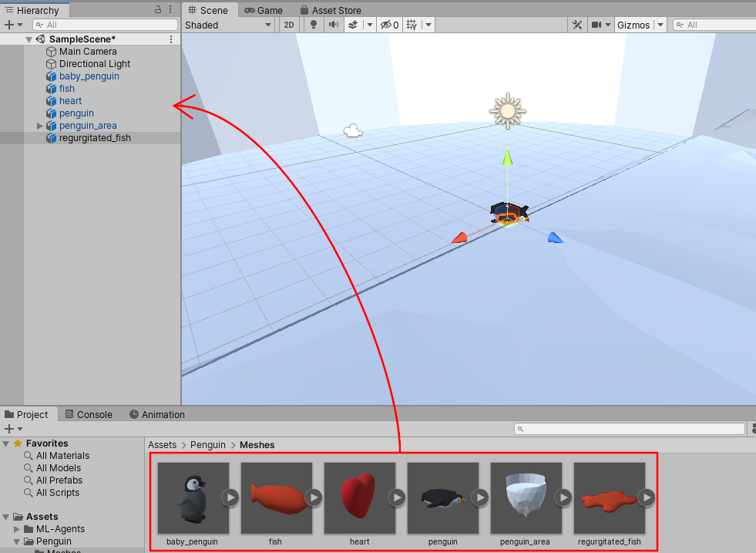Enable 2D view mode
This screenshot has width=756, height=553.
coord(288,24)
